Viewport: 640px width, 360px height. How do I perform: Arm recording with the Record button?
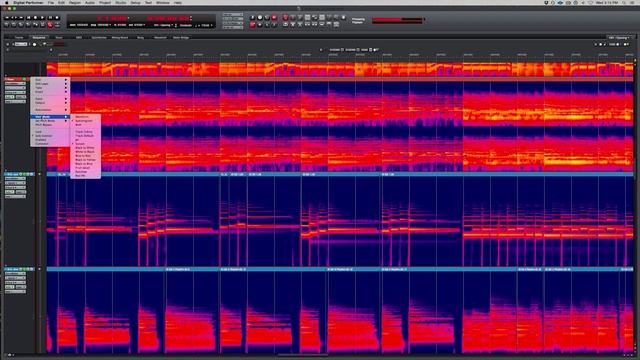click(57, 18)
